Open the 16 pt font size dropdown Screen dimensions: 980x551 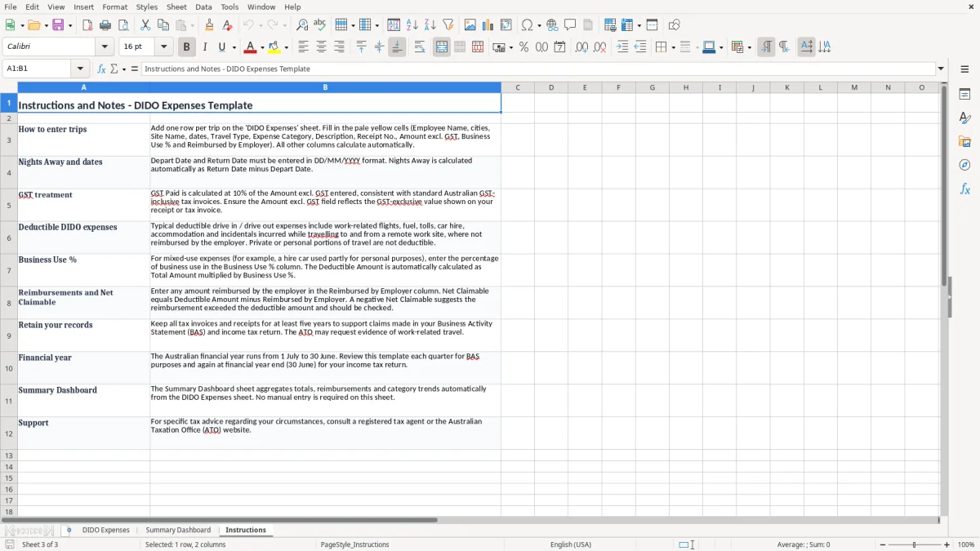pos(164,47)
